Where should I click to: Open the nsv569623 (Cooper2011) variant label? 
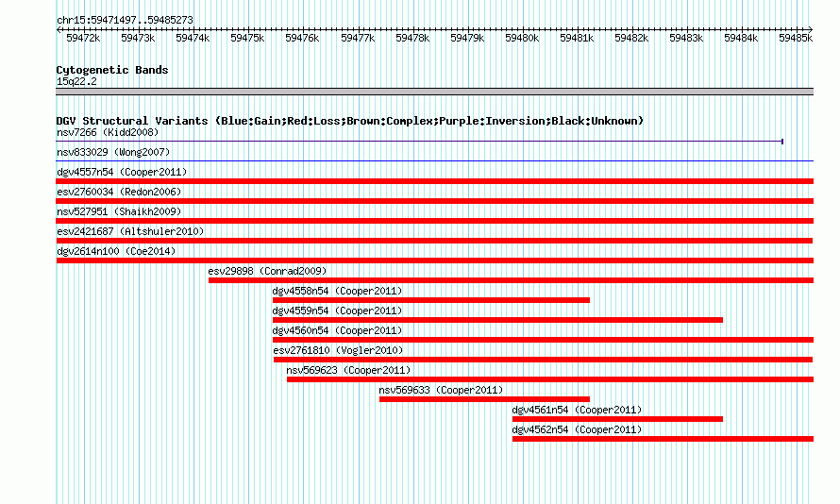pos(348,370)
